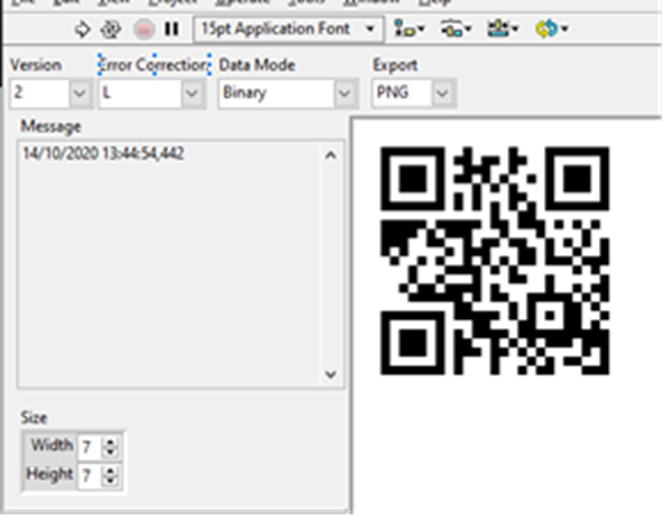Expand the Version dropdown arrow

pos(79,93)
